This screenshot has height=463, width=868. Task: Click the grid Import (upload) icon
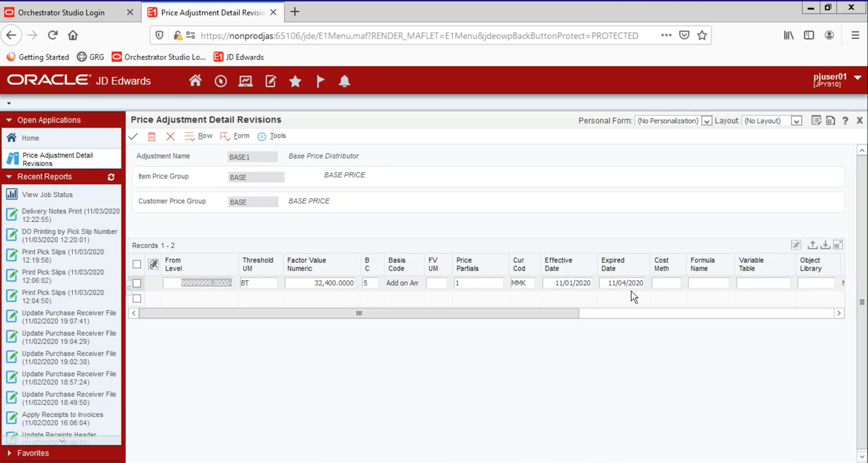coord(812,245)
